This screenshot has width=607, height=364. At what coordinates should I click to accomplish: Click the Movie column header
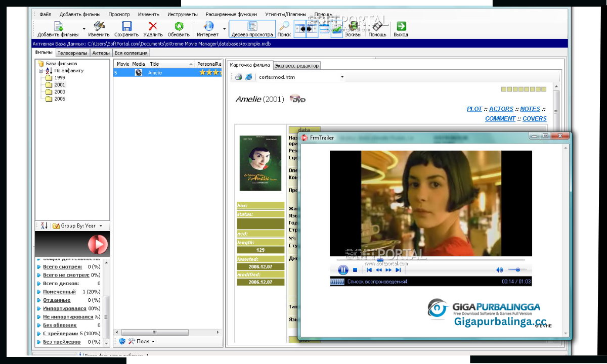pos(122,64)
